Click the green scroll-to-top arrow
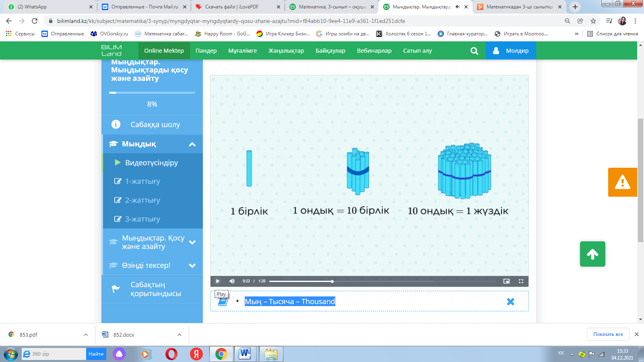 [592, 254]
